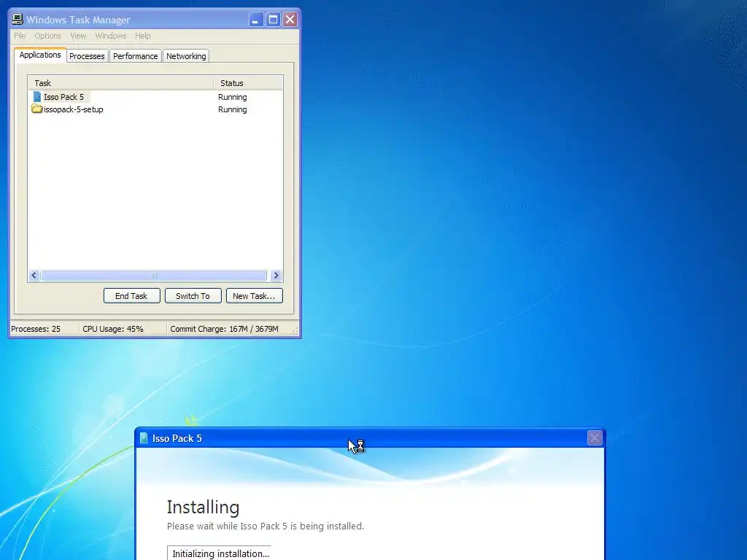Open the Help menu
This screenshot has height=560, width=747.
tap(142, 36)
